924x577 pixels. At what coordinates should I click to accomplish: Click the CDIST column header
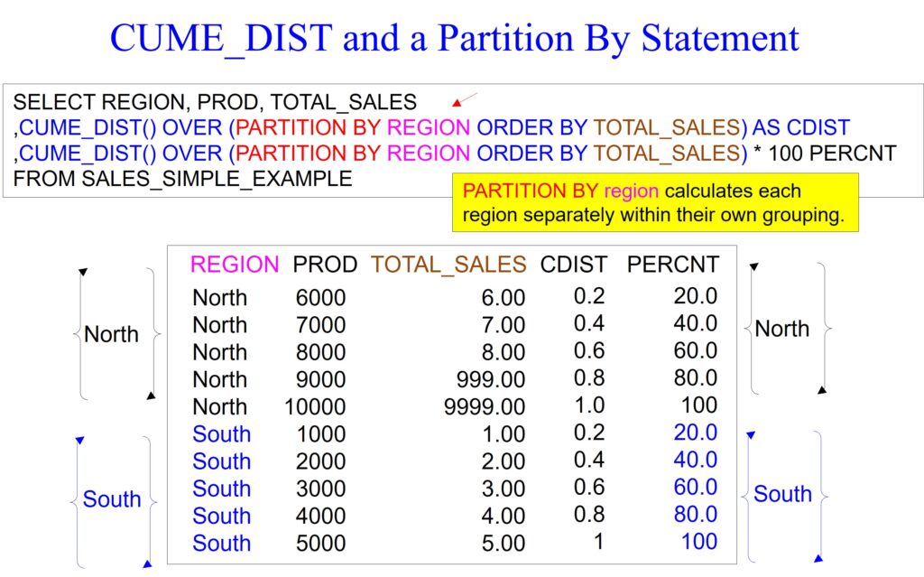point(575,265)
